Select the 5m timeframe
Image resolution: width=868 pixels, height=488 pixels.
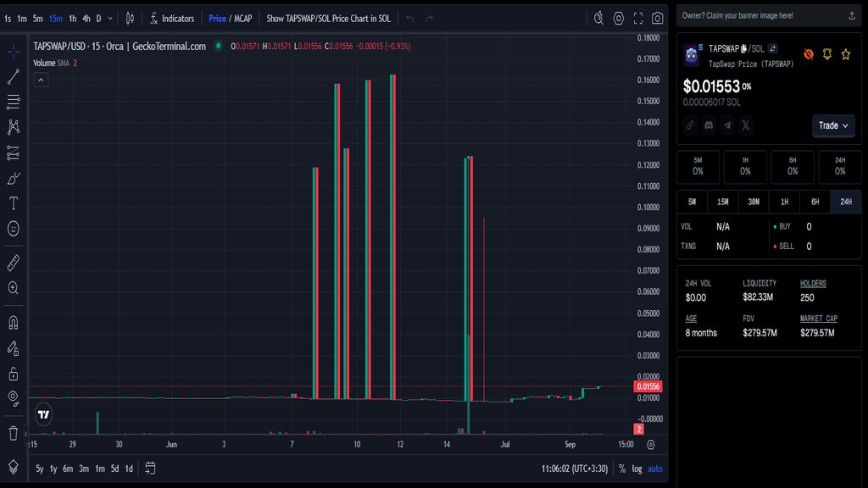click(37, 19)
